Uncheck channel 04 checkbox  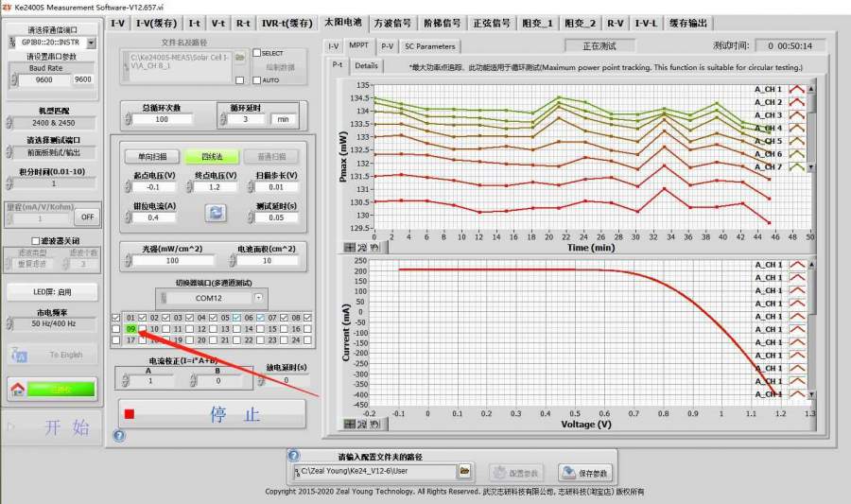click(x=213, y=318)
